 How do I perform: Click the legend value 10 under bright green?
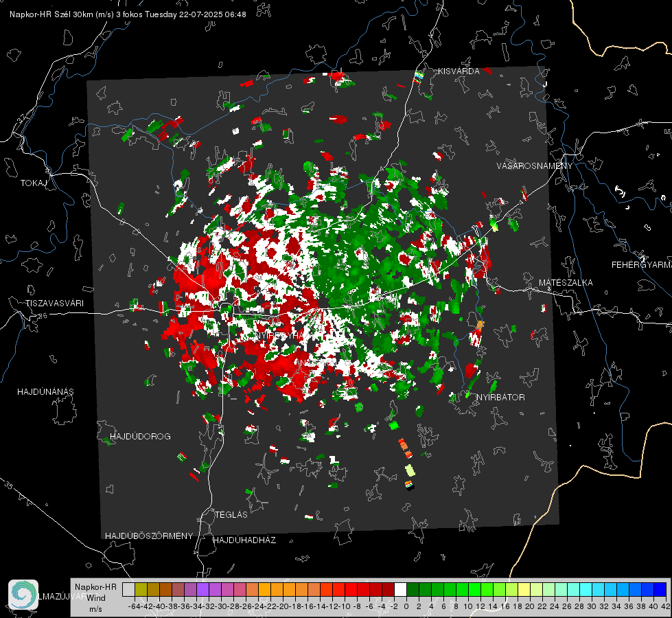pos(468,606)
